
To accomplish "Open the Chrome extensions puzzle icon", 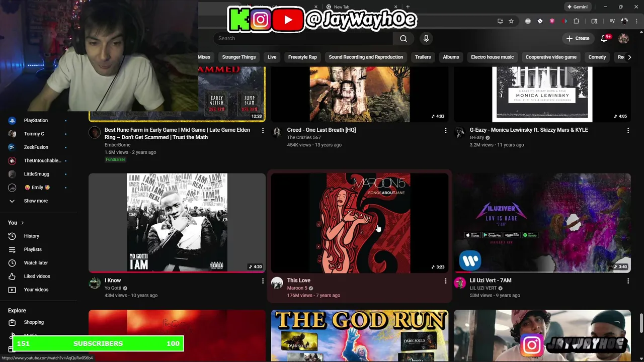I will (577, 21).
